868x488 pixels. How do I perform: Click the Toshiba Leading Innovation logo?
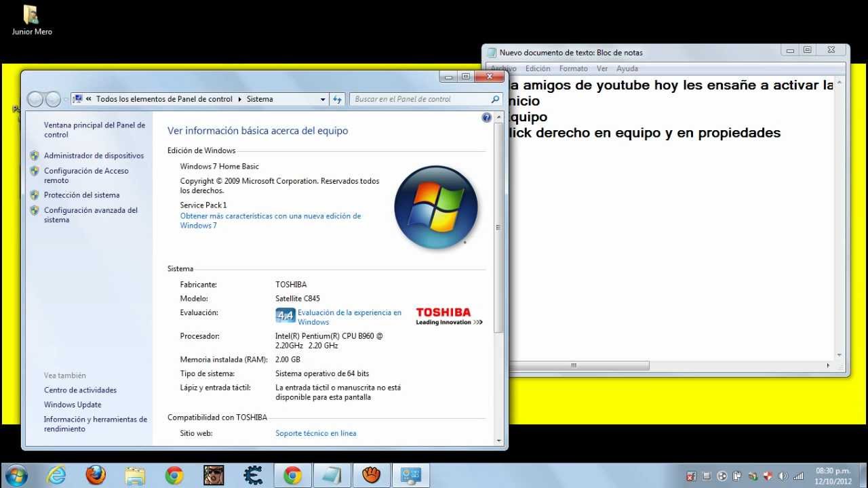pos(449,317)
